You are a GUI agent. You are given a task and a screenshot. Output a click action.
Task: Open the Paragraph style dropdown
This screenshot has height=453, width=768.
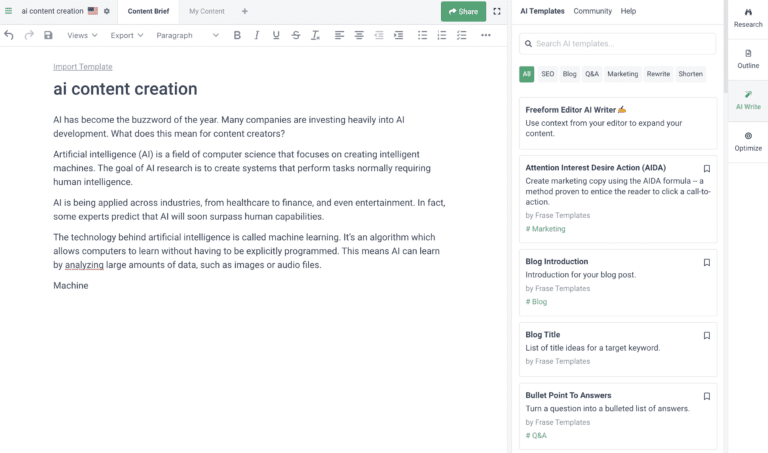pyautogui.click(x=187, y=35)
